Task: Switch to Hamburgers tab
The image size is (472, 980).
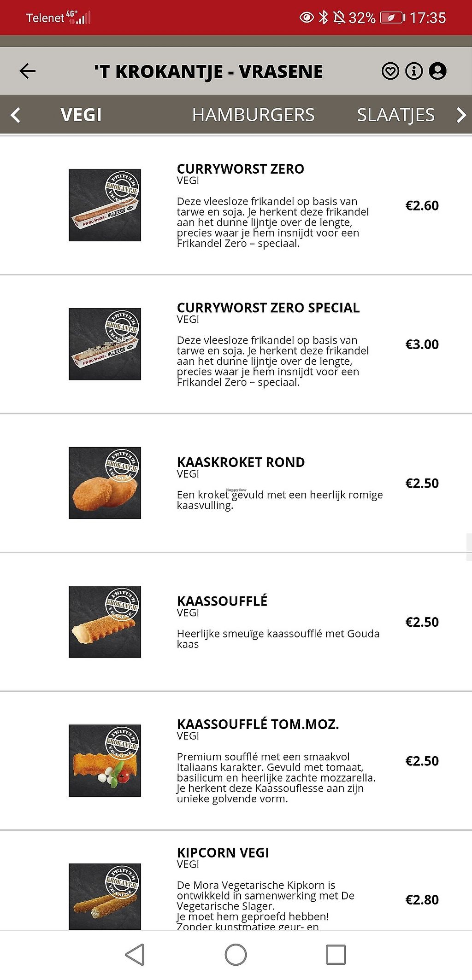Action: tap(253, 115)
